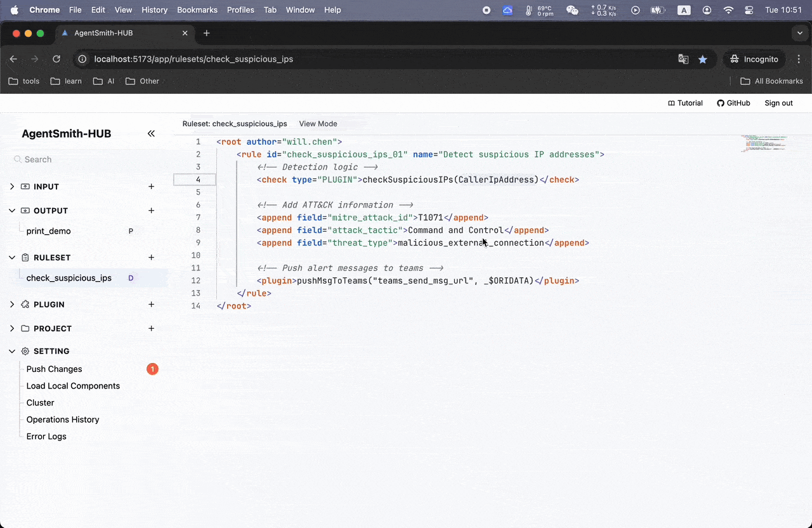This screenshot has height=528, width=812.
Task: Expand the INPUT section
Action: tap(12, 187)
